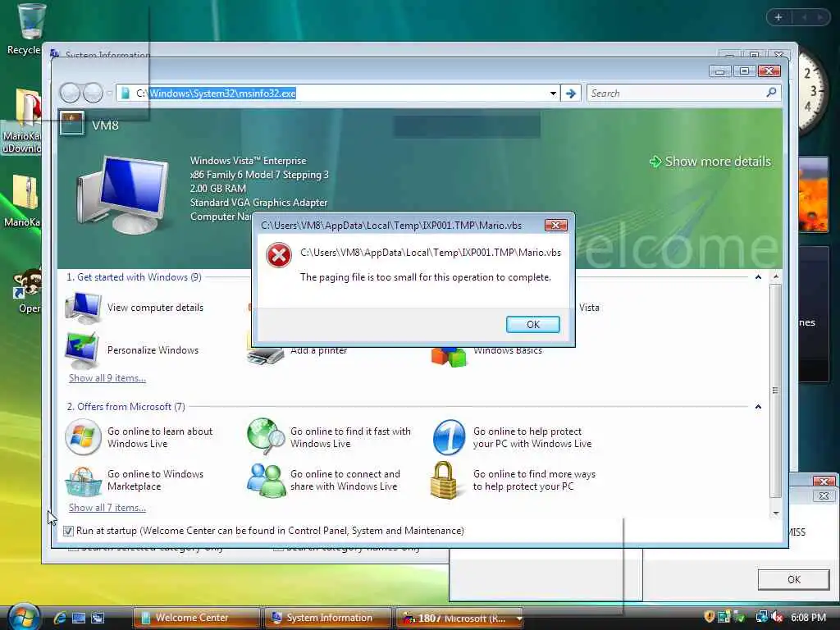Click the connect and share people icon
The height and width of the screenshot is (630, 840).
coord(267,480)
